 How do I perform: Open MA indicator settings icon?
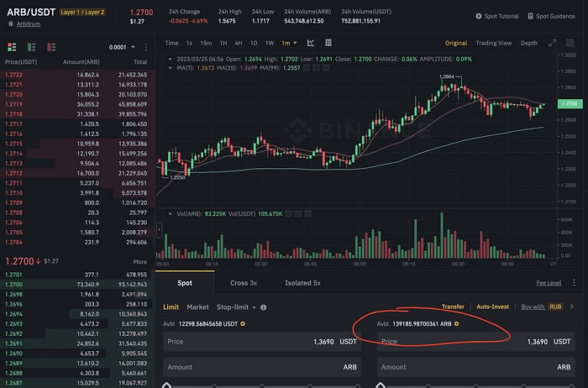click(x=316, y=68)
